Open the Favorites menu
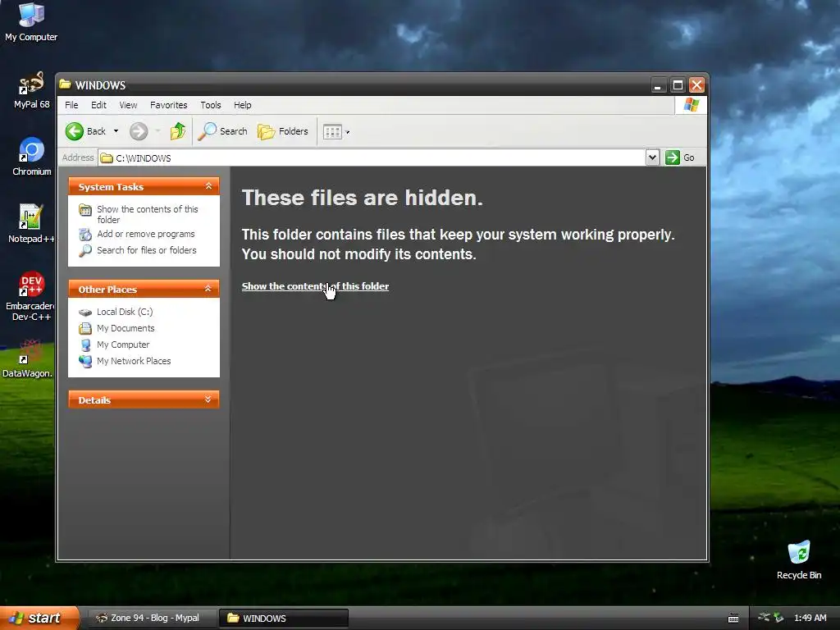This screenshot has height=630, width=840. pyautogui.click(x=169, y=105)
